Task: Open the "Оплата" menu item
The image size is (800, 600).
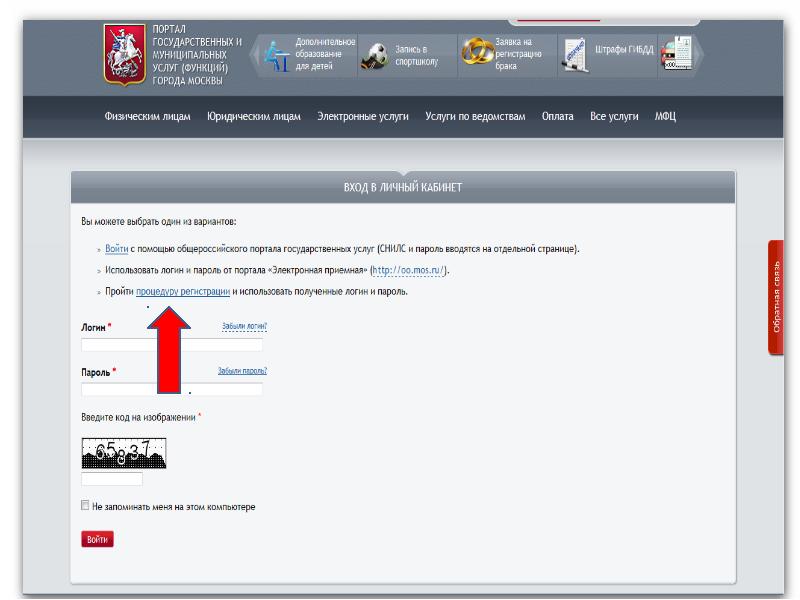Action: pos(558,117)
